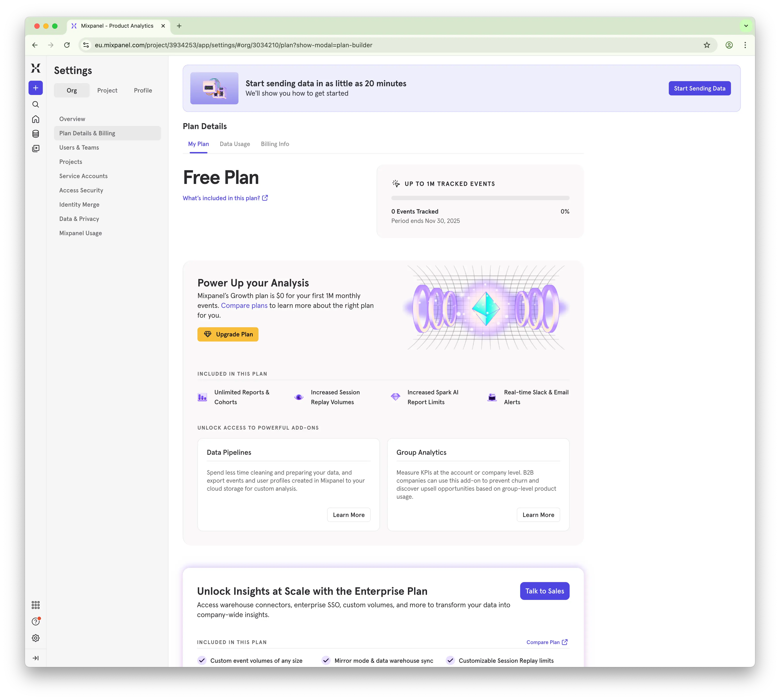
Task: Open the apps grid icon in sidebar
Action: click(36, 605)
